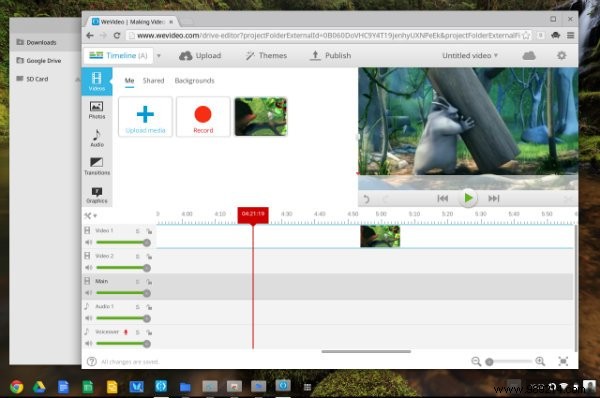600x398 pixels.
Task: Click the red playhead time marker
Action: click(253, 214)
